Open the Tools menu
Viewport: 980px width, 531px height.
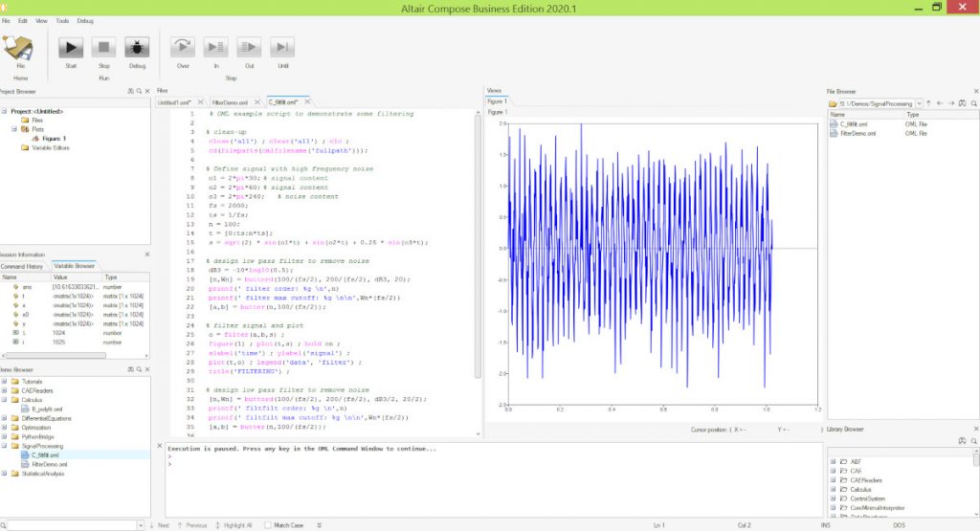click(x=62, y=20)
